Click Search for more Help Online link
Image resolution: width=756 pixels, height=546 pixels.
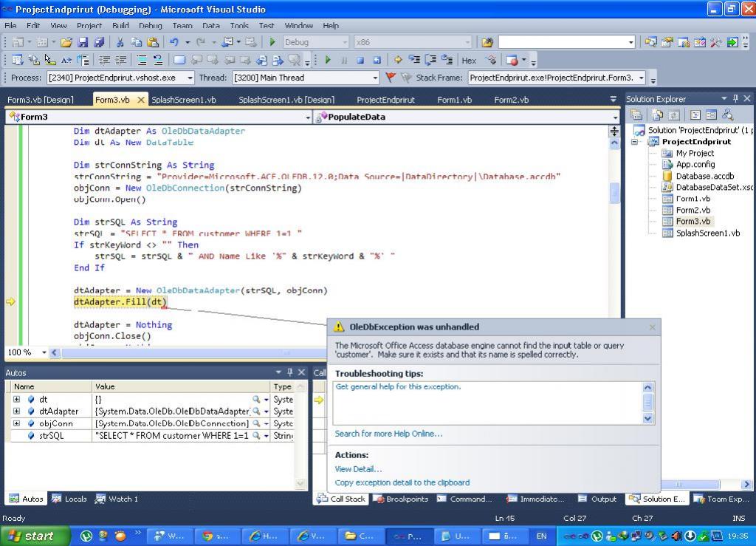(x=388, y=434)
